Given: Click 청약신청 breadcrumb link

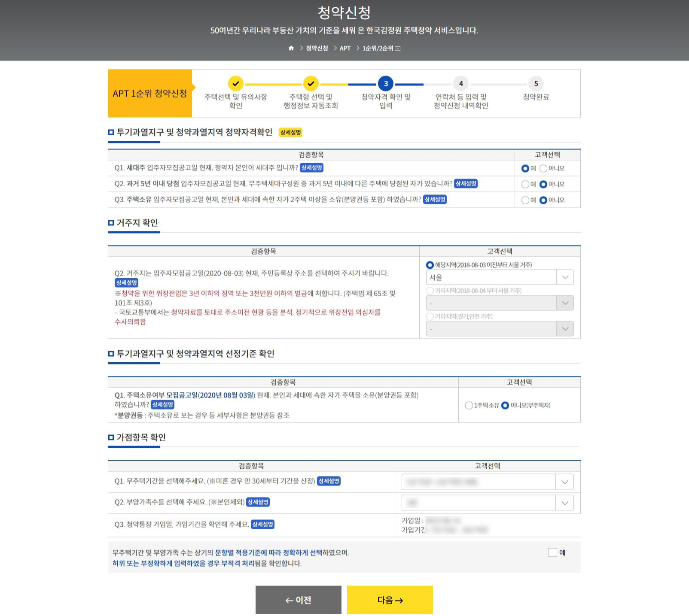Looking at the screenshot, I should (x=317, y=48).
